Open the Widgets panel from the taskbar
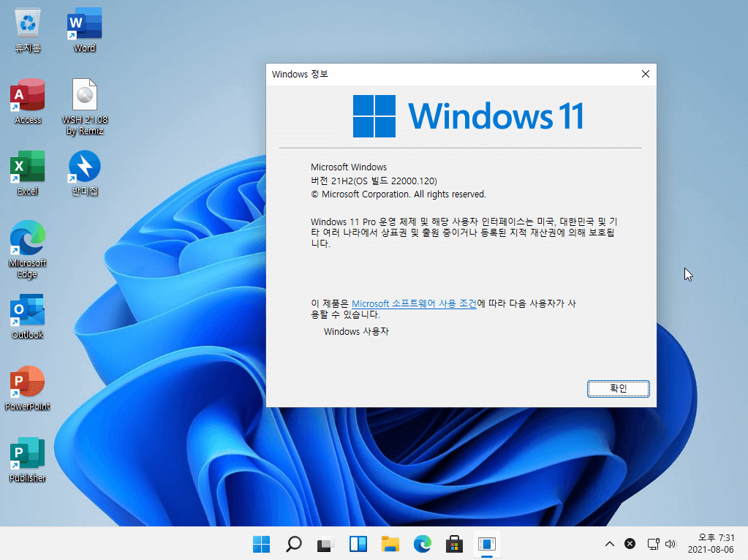This screenshot has width=748, height=560. 358,544
